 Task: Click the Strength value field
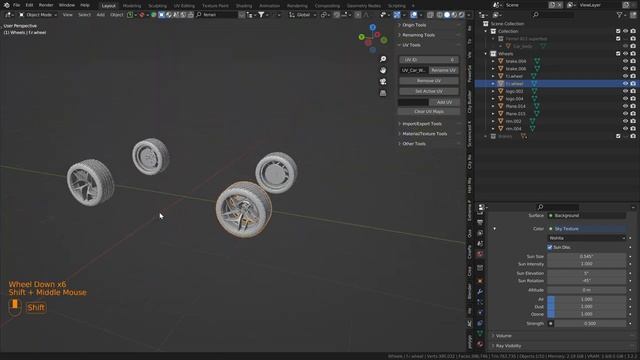pyautogui.click(x=590, y=324)
